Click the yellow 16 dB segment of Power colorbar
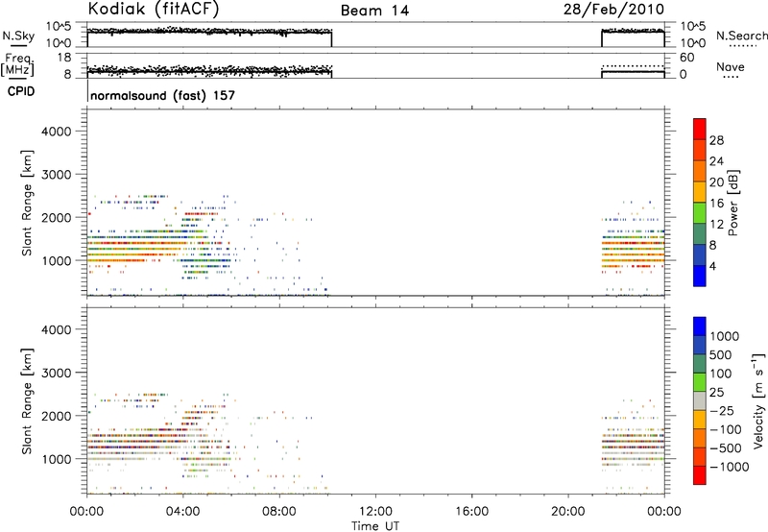The image size is (768, 532). click(x=700, y=191)
